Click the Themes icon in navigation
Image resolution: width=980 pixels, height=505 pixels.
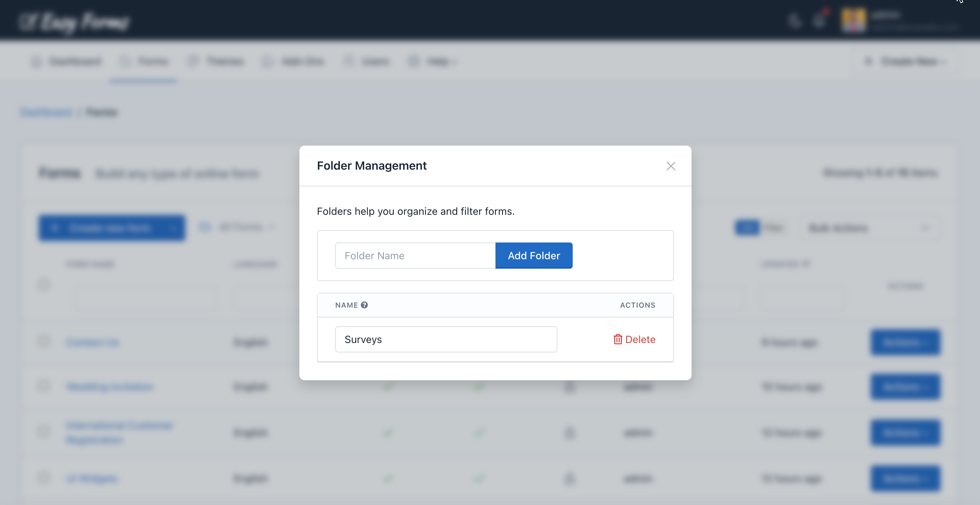pos(193,61)
